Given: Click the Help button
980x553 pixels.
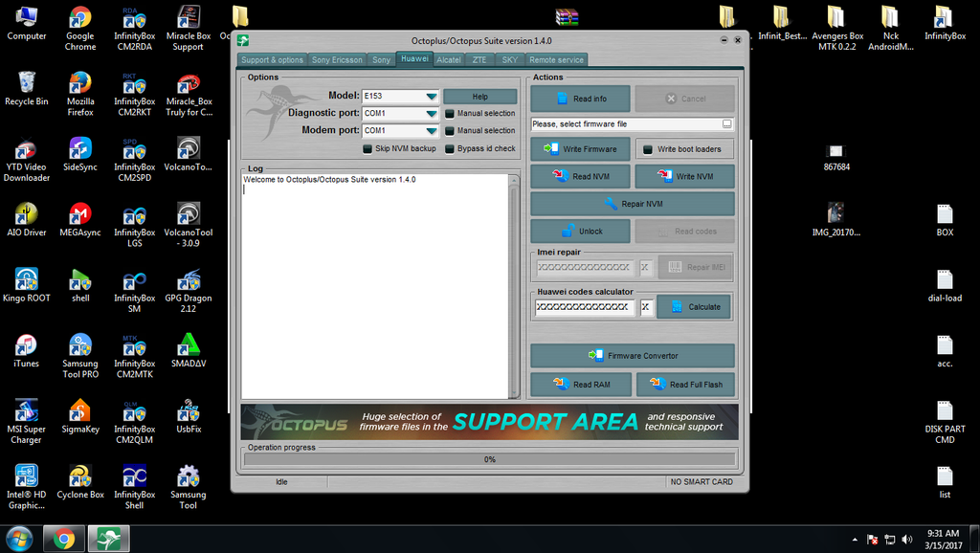Looking at the screenshot, I should coord(480,97).
